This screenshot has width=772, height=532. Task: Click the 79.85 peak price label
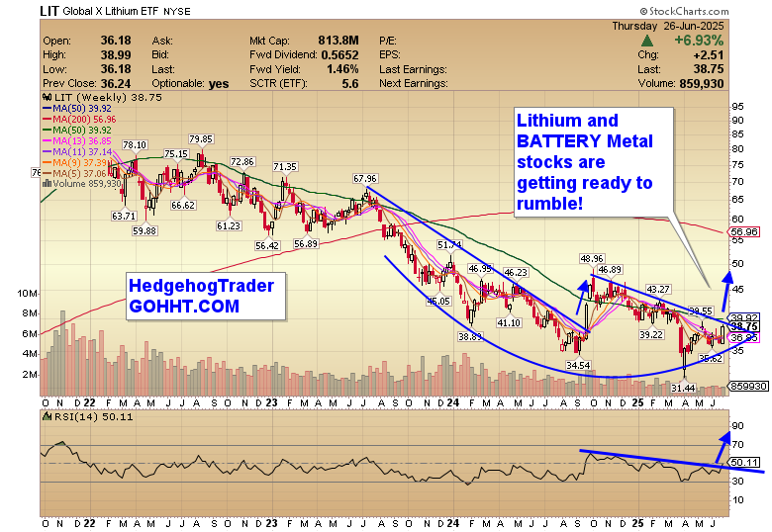[x=200, y=139]
